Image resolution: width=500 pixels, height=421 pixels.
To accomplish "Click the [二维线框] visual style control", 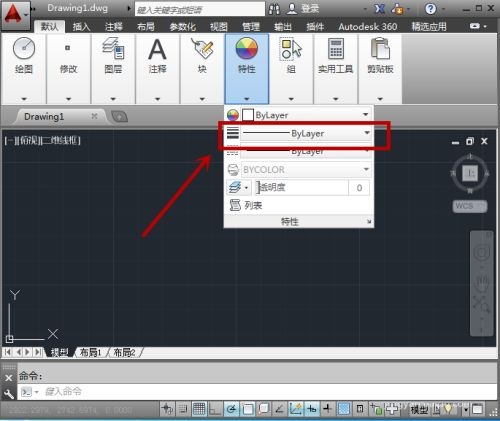I will [x=60, y=141].
